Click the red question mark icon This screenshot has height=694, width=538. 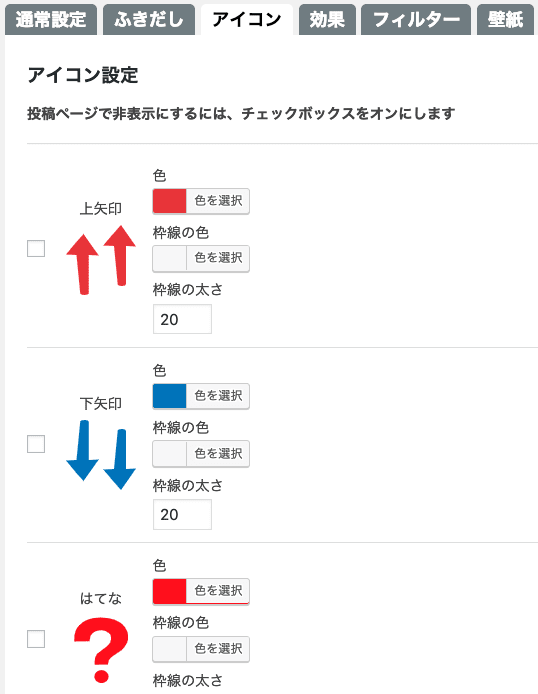(x=101, y=650)
